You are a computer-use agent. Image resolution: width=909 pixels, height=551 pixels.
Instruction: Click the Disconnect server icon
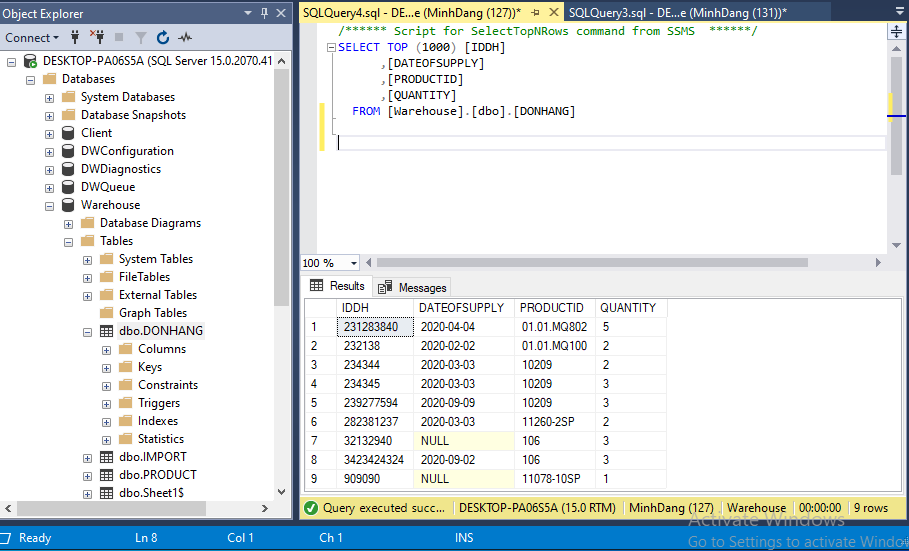[x=98, y=37]
